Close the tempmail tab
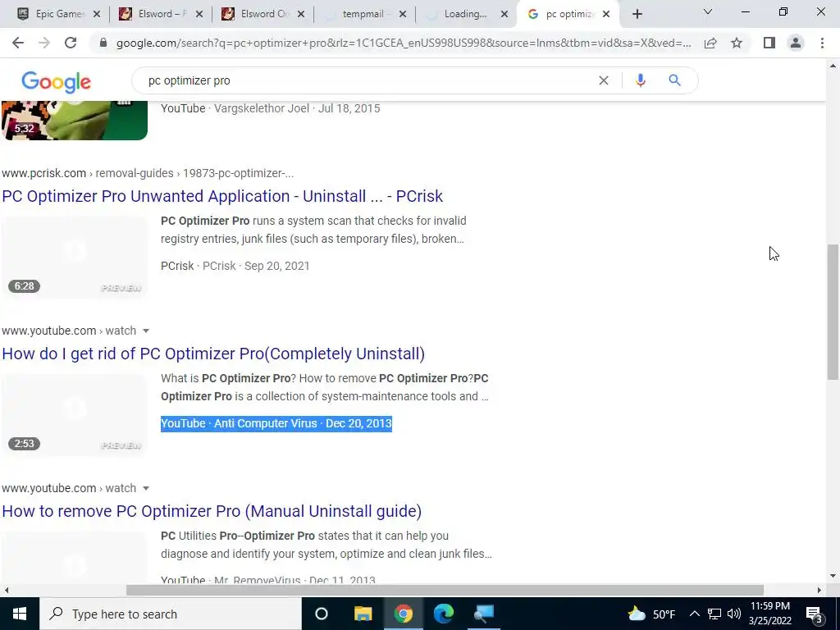The height and width of the screenshot is (630, 840). [402, 14]
